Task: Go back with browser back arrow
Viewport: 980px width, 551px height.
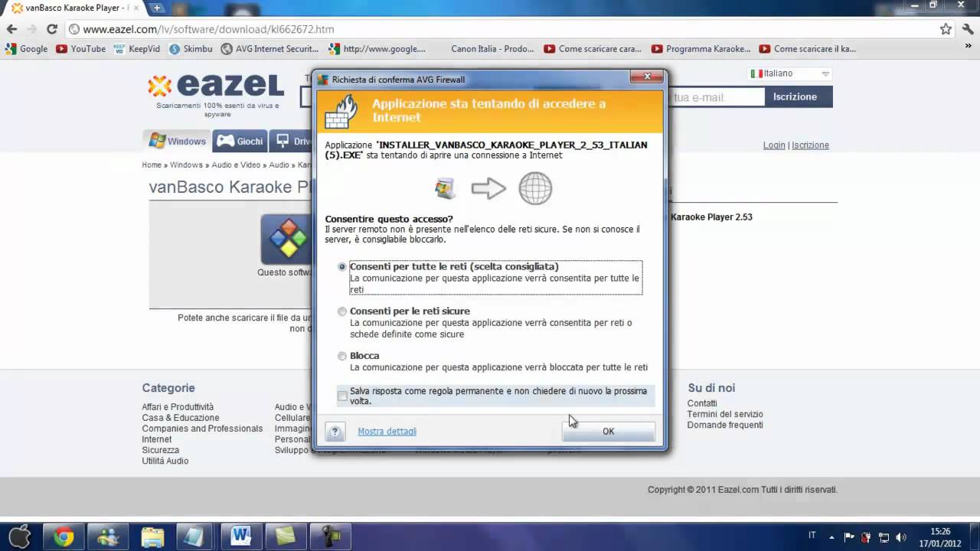Action: 11,29
